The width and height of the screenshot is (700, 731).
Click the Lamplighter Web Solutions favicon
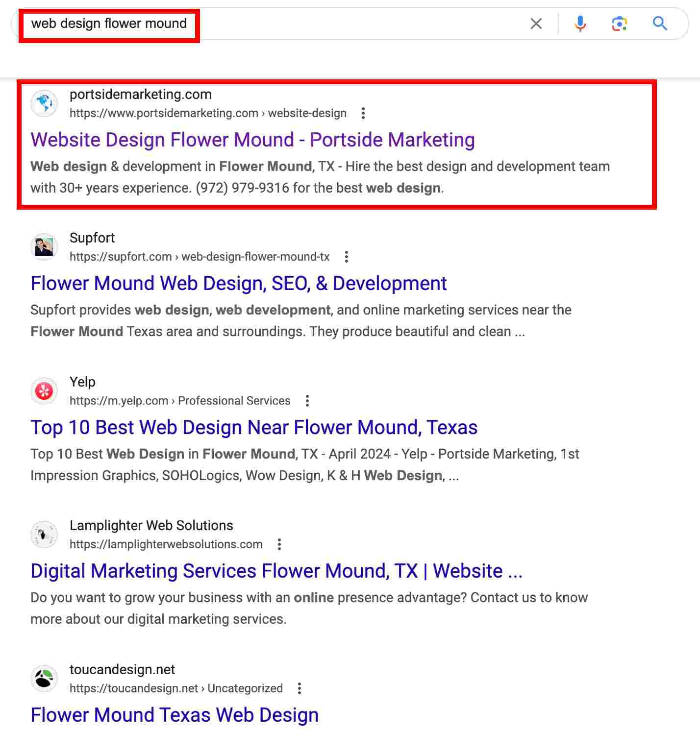44,534
